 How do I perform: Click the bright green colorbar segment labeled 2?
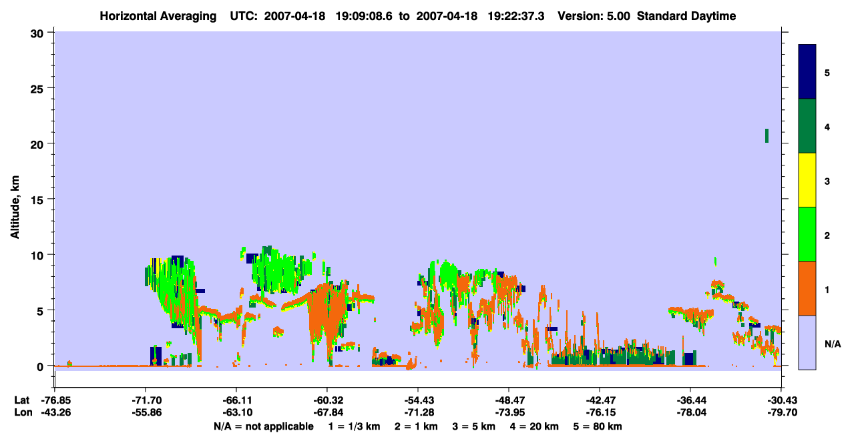pos(807,234)
